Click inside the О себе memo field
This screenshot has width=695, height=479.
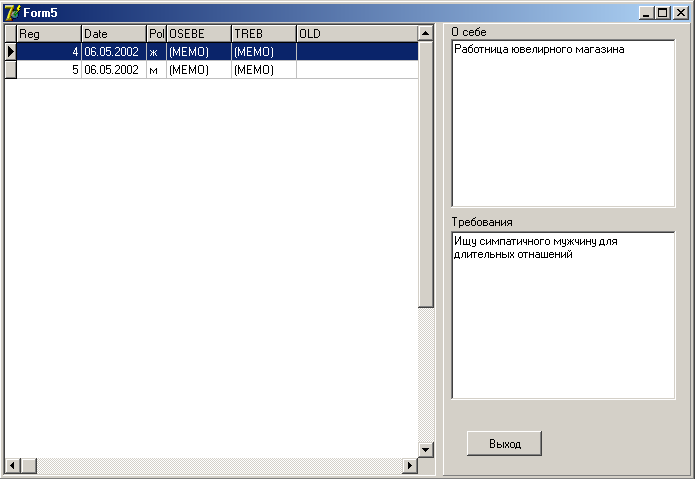coord(563,124)
